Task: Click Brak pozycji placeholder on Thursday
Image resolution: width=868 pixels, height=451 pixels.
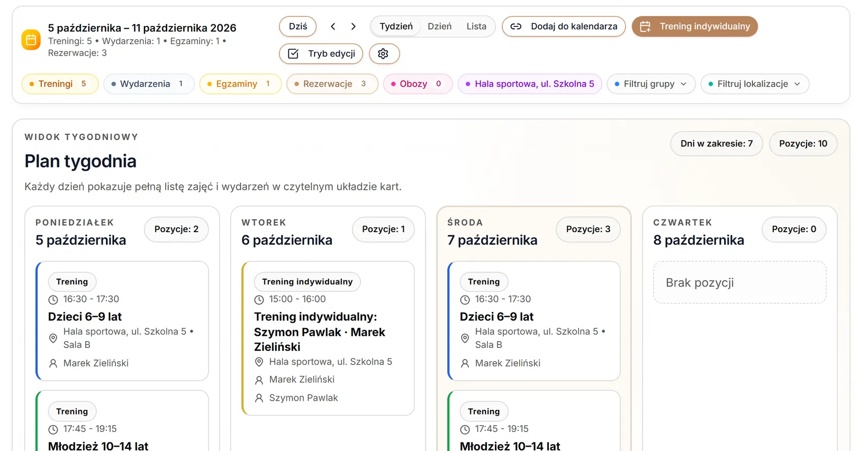Action: click(x=739, y=282)
